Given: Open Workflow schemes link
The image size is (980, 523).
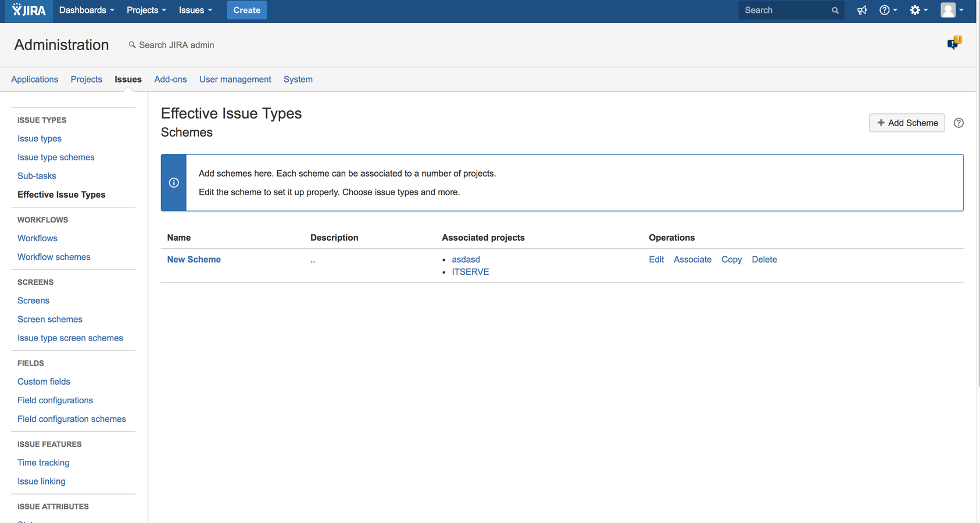Looking at the screenshot, I should pos(53,257).
